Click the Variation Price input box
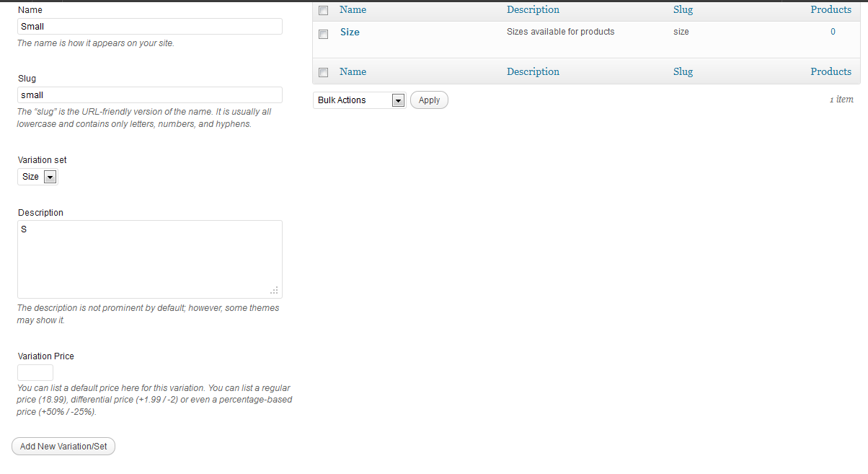 point(35,373)
